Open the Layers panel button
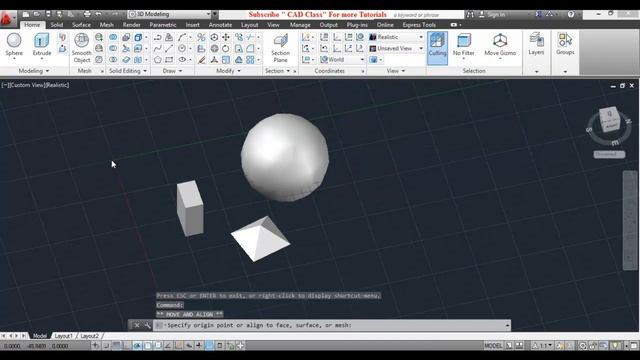 (x=536, y=44)
